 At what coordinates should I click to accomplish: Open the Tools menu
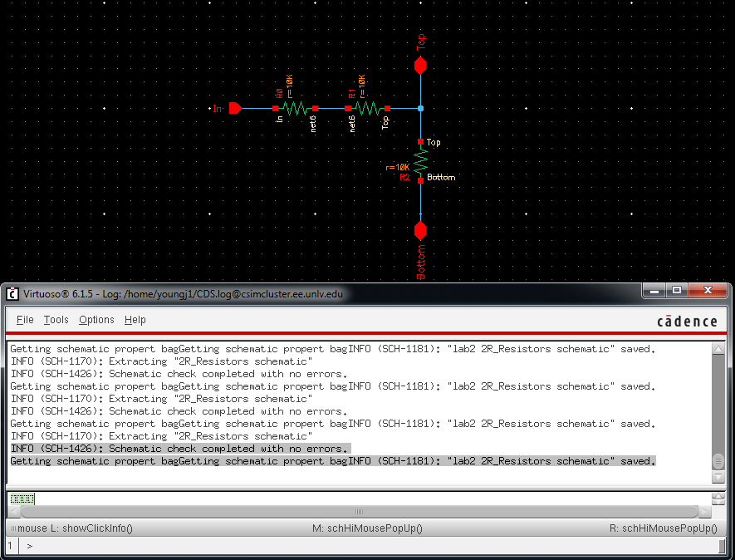click(x=55, y=320)
